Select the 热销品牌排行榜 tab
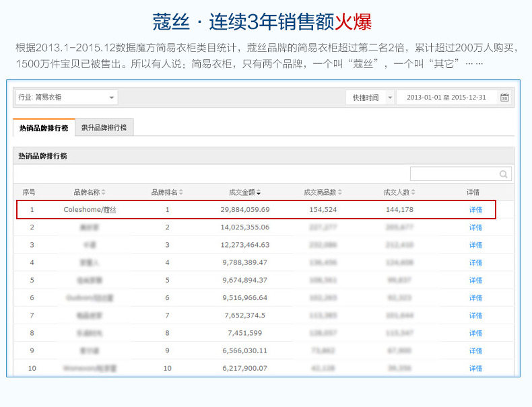Viewport: 532px width, 407px height. 44,128
